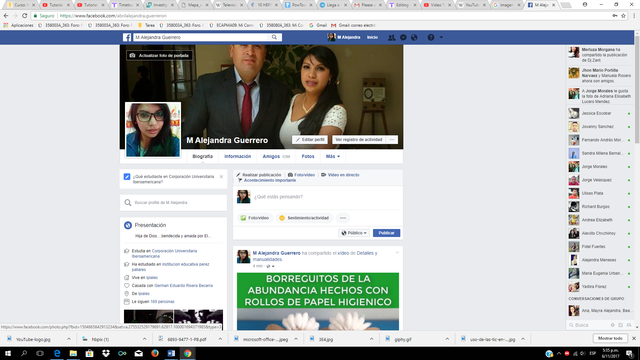Open Windows Start menu

8,353
